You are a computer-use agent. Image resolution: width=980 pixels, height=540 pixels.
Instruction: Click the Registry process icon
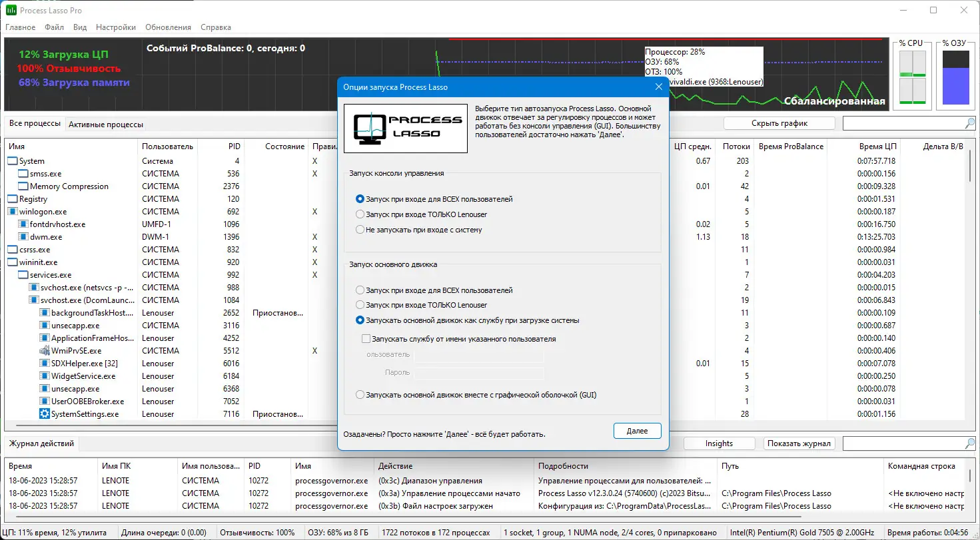(13, 199)
